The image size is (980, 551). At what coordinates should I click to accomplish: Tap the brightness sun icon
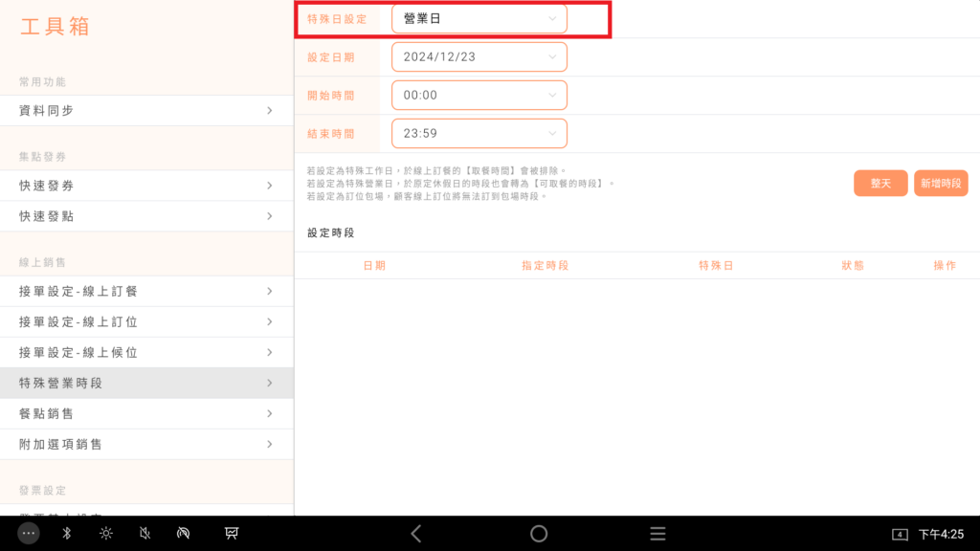pos(106,534)
